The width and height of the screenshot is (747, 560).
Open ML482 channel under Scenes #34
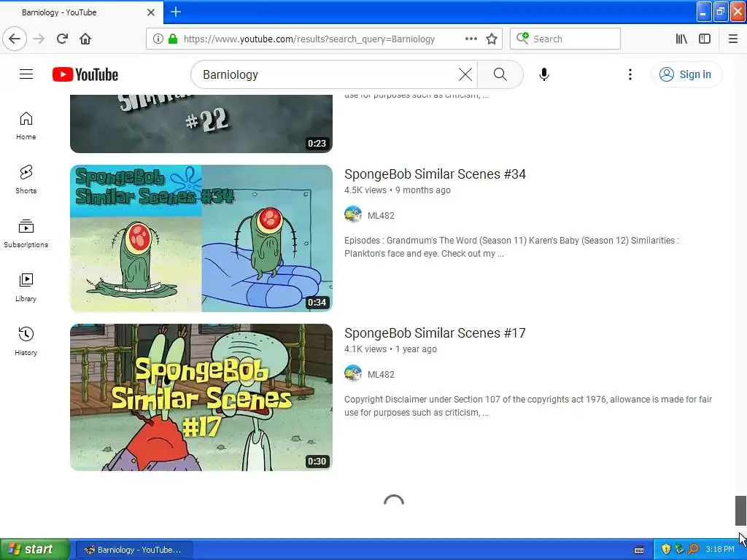[x=381, y=216]
